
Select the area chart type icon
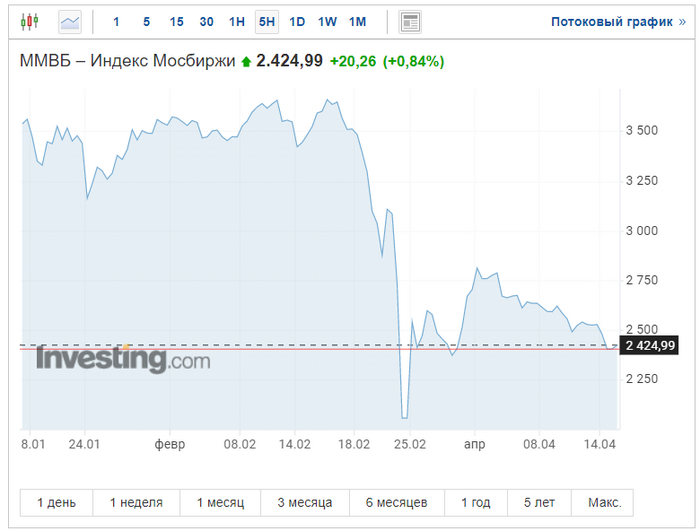[70, 21]
